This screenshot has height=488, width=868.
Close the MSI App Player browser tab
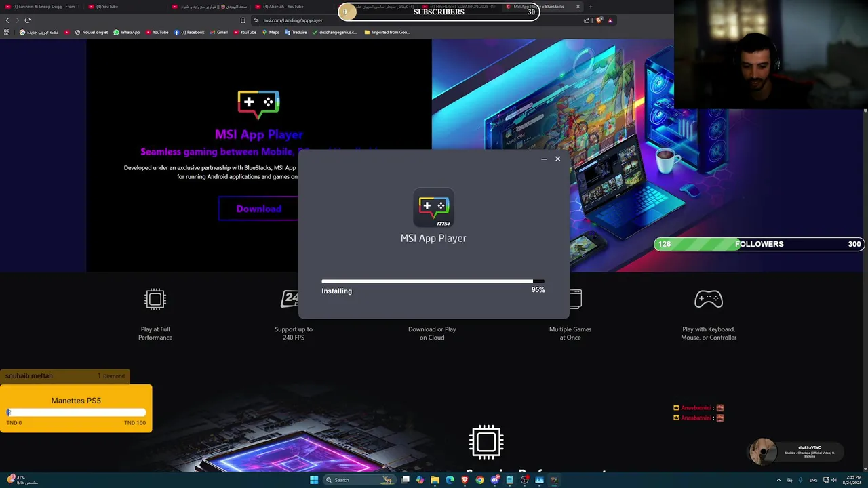[578, 7]
